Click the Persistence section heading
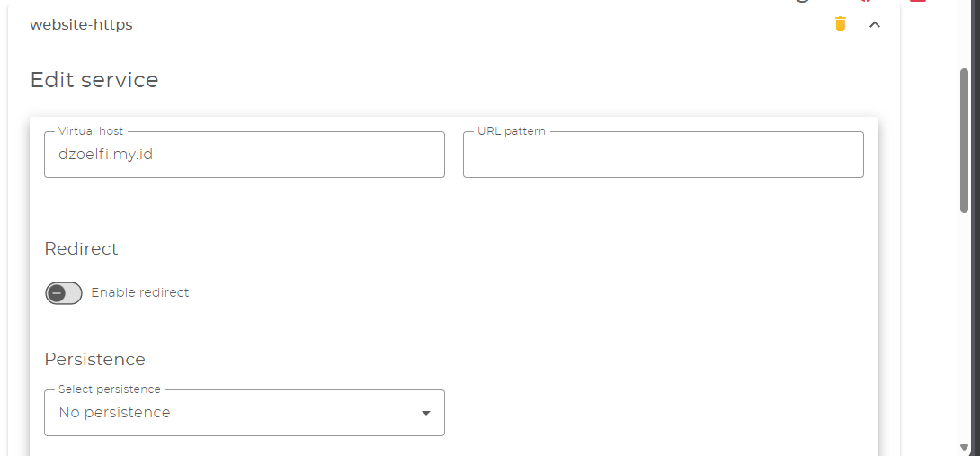 tap(94, 359)
